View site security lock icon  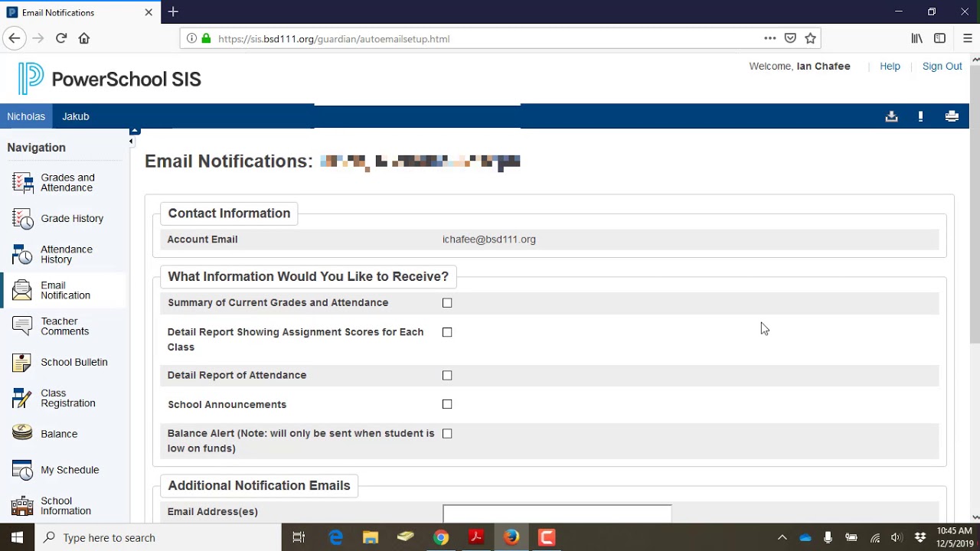(206, 38)
